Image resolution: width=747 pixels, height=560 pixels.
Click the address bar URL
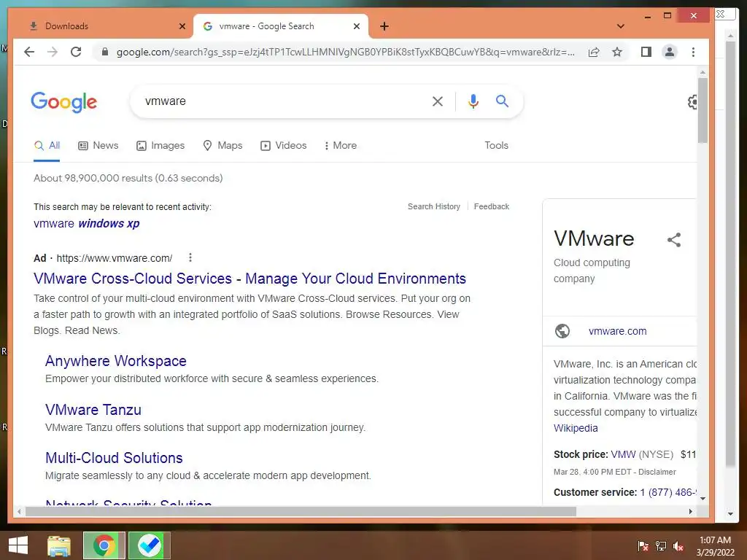click(x=345, y=52)
